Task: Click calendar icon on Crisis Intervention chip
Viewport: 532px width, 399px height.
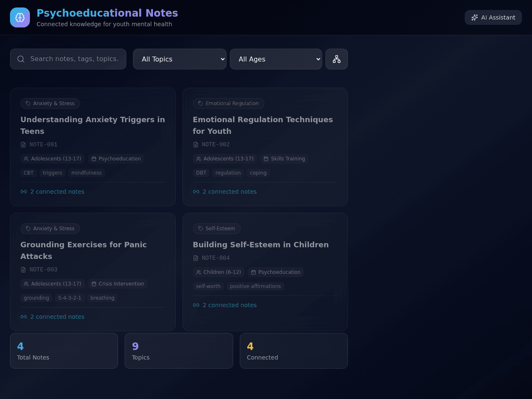Action: click(94, 284)
